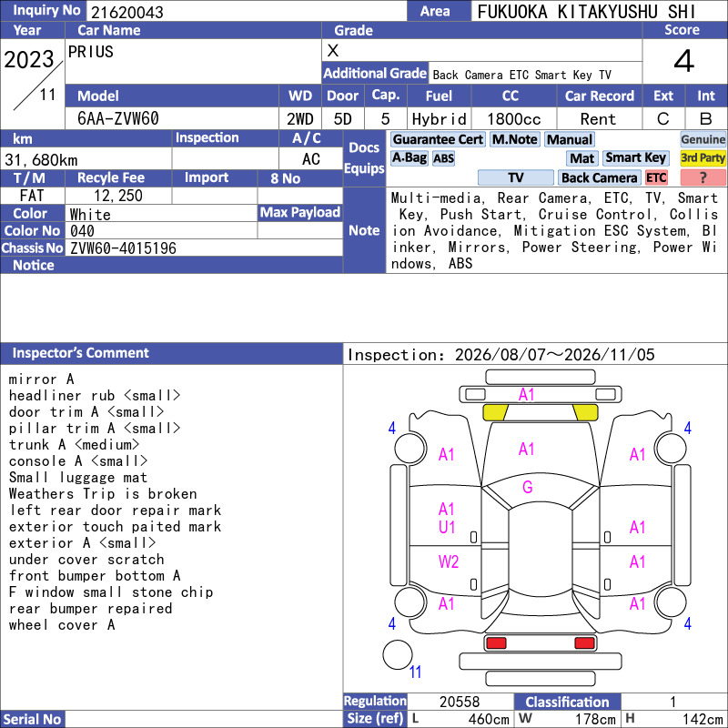Click the W2 mark on left rear door
This screenshot has height=728, width=728.
449,561
